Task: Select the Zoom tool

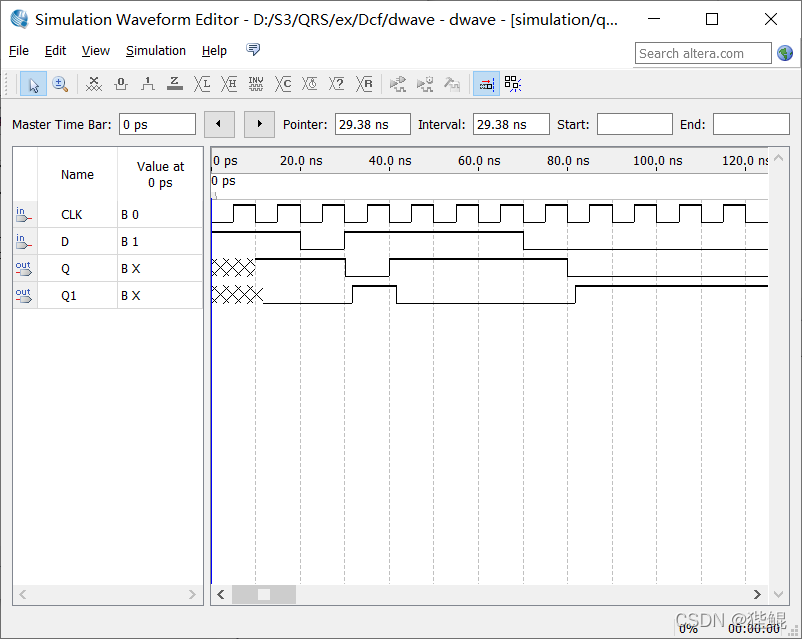Action: [x=60, y=84]
